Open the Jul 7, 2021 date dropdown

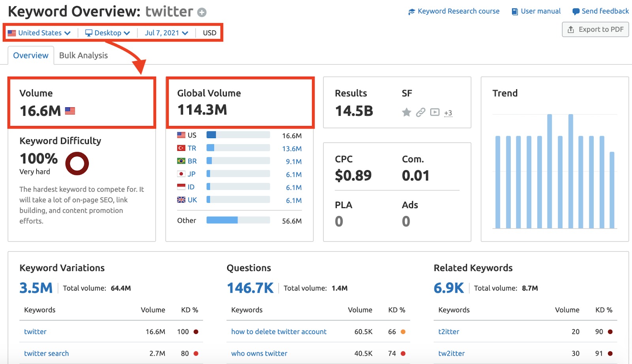166,33
